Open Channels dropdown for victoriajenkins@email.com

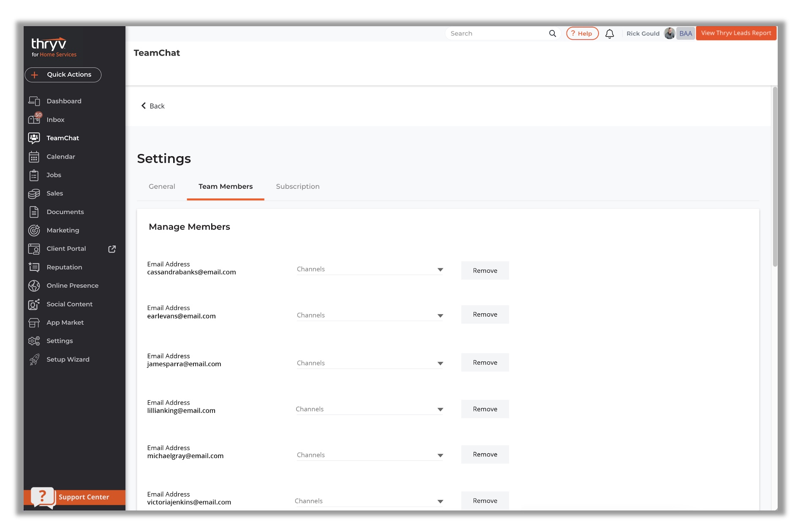click(369, 501)
